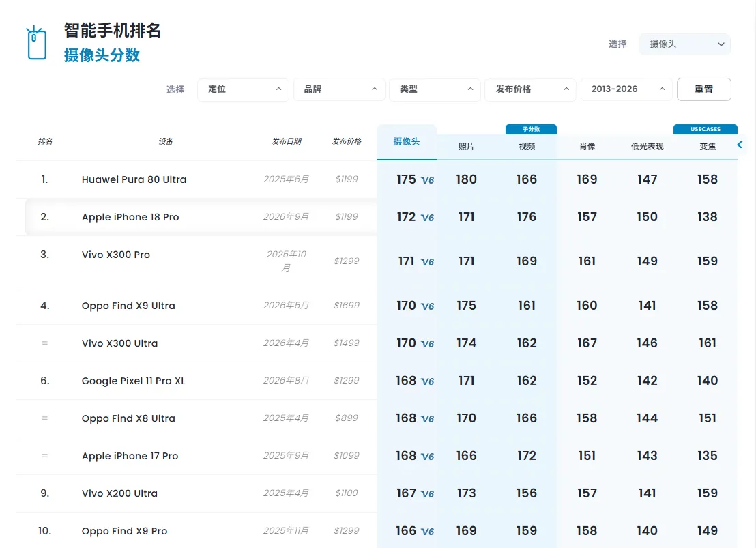Click the 发布价格 column header in table

pos(347,141)
